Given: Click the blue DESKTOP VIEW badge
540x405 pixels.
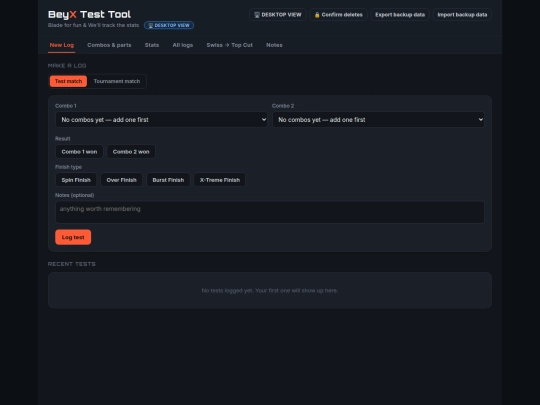Looking at the screenshot, I should (169, 25).
